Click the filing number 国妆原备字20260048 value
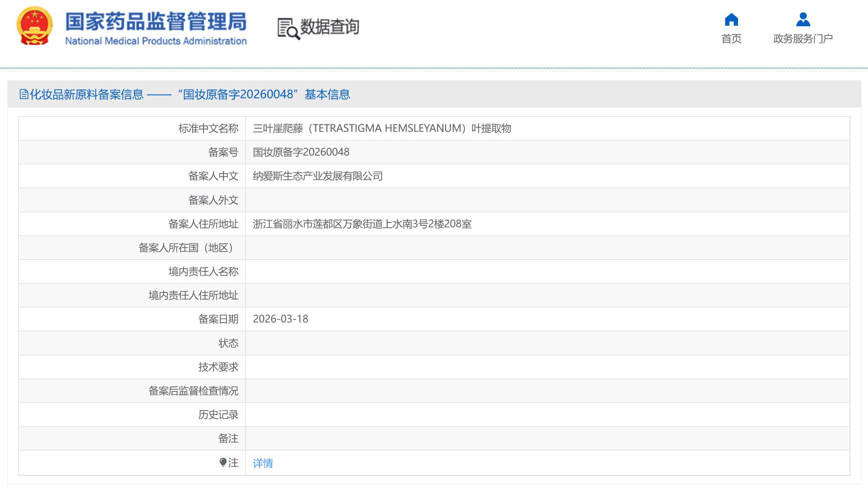The height and width of the screenshot is (489, 868). (301, 152)
